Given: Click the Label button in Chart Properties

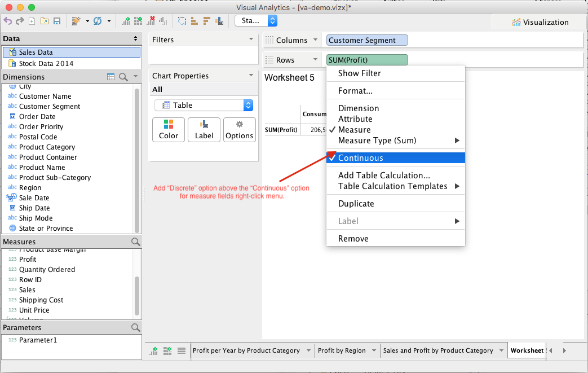Looking at the screenshot, I should (204, 130).
